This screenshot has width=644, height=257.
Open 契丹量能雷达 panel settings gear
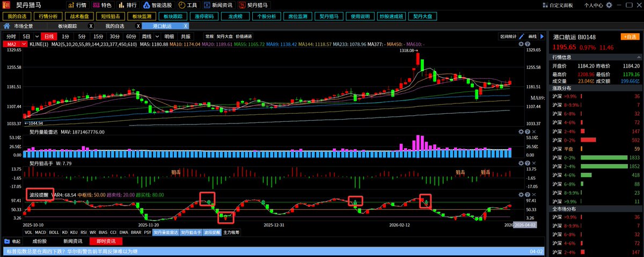(x=520, y=131)
